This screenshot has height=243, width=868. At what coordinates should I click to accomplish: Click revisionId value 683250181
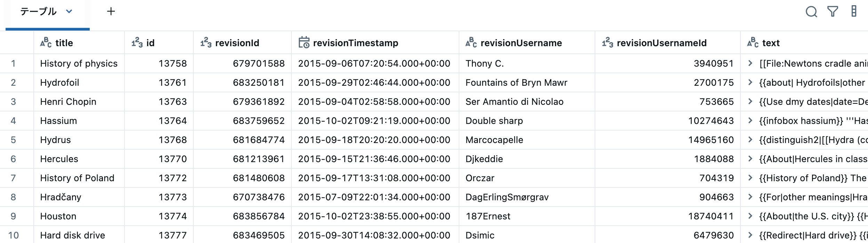click(259, 83)
